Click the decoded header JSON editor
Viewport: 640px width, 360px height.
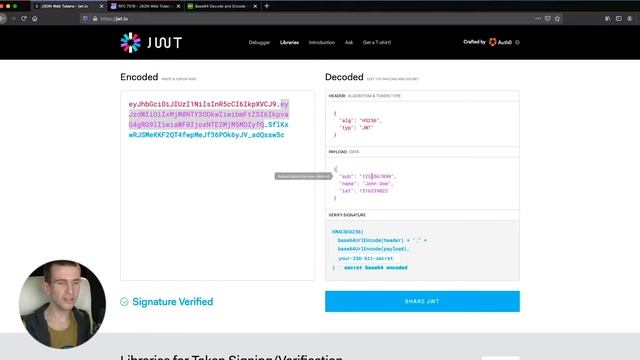pyautogui.click(x=422, y=124)
